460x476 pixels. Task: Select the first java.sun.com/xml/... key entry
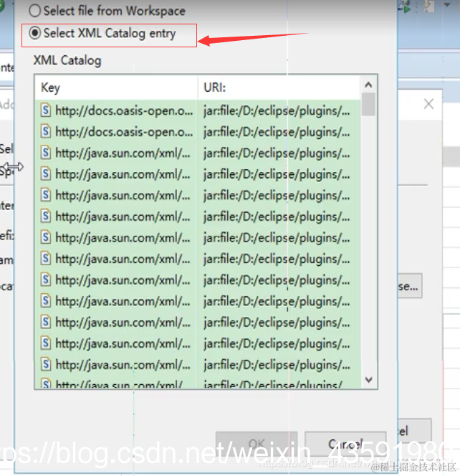tap(123, 153)
